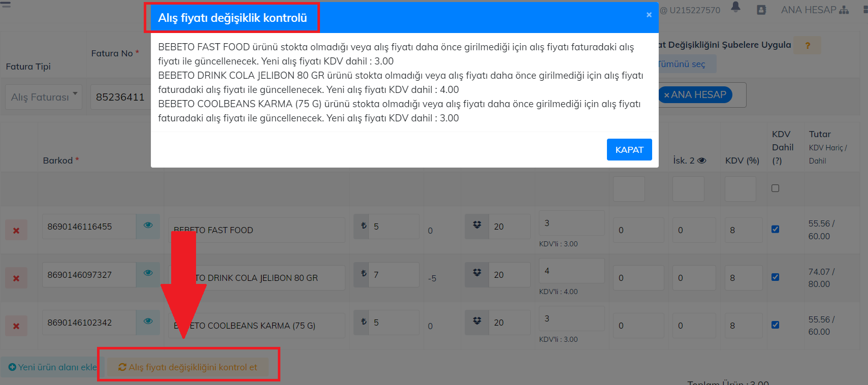Click boxes quantity icon in DRINK COLA row
Image resolution: width=868 pixels, height=385 pixels.
click(477, 274)
